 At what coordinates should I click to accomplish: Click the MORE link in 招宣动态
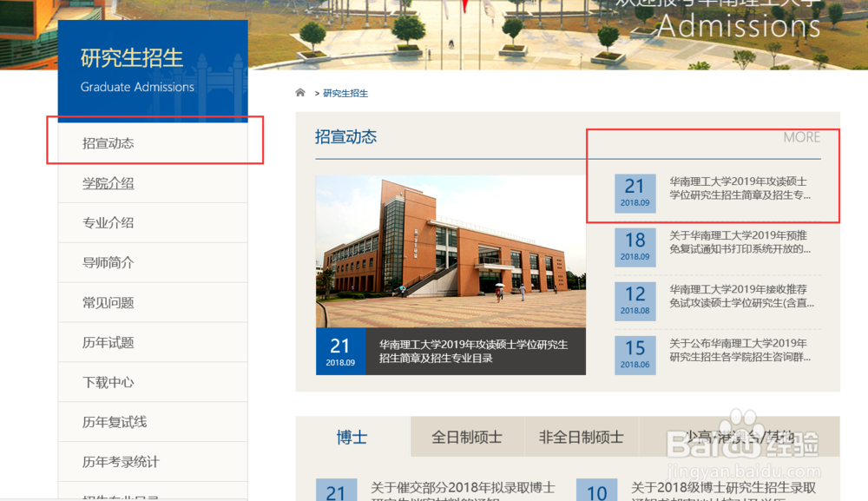pyautogui.click(x=801, y=137)
